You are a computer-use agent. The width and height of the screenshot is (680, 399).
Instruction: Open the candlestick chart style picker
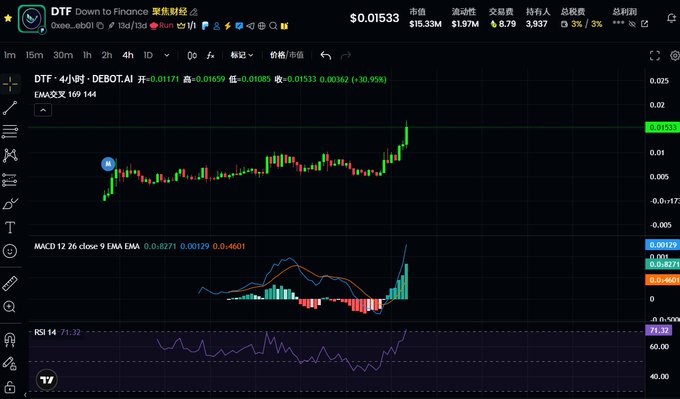coord(192,56)
